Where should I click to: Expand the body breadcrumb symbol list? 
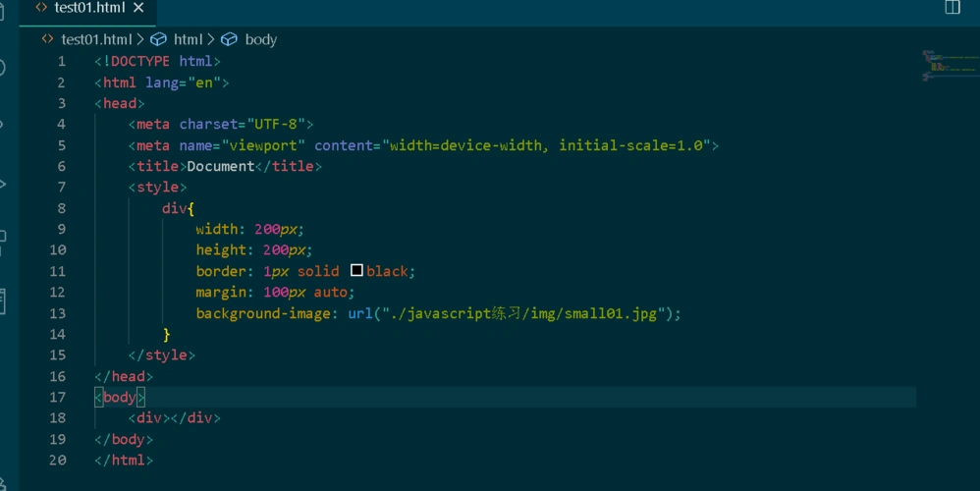tap(260, 39)
